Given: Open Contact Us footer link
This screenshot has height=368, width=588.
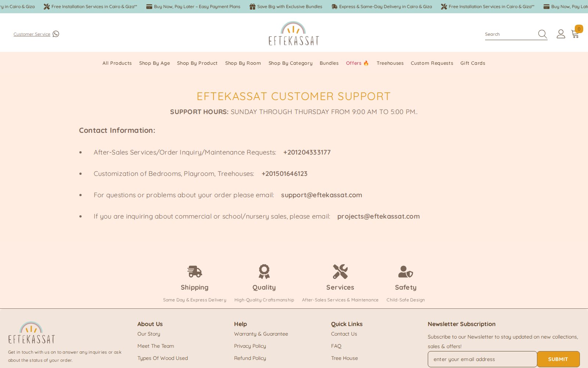Looking at the screenshot, I should click(344, 334).
